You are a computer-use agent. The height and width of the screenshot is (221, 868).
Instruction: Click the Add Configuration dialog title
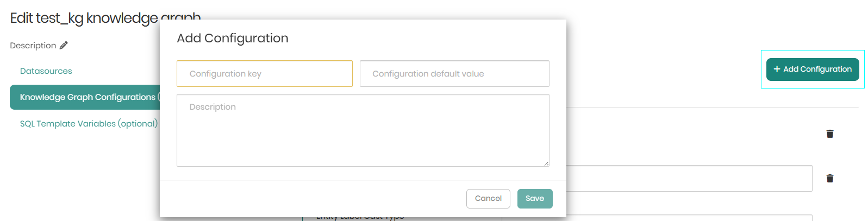point(233,39)
